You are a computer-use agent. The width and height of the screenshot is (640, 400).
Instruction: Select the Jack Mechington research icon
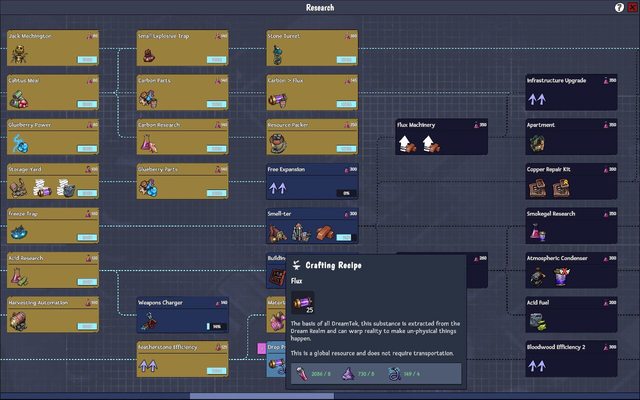(17, 56)
